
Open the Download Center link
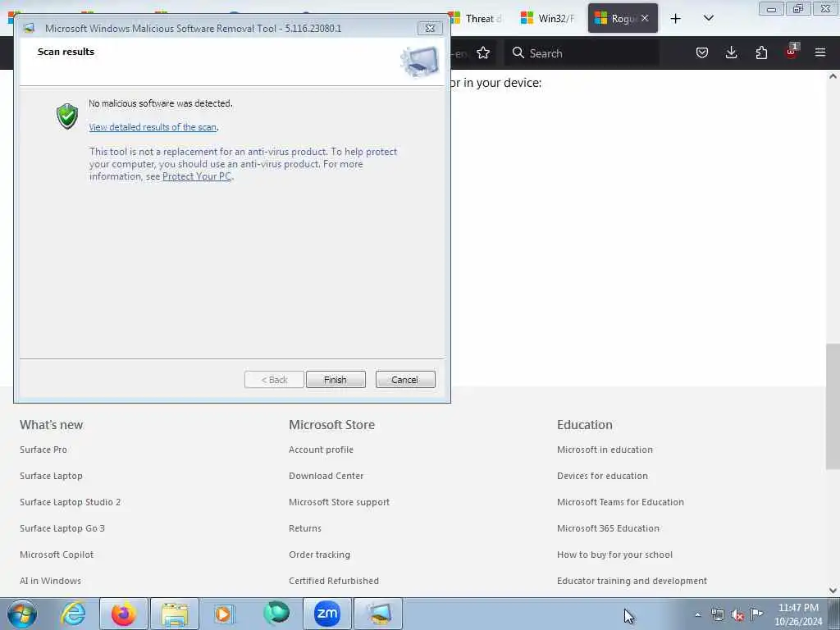point(326,476)
